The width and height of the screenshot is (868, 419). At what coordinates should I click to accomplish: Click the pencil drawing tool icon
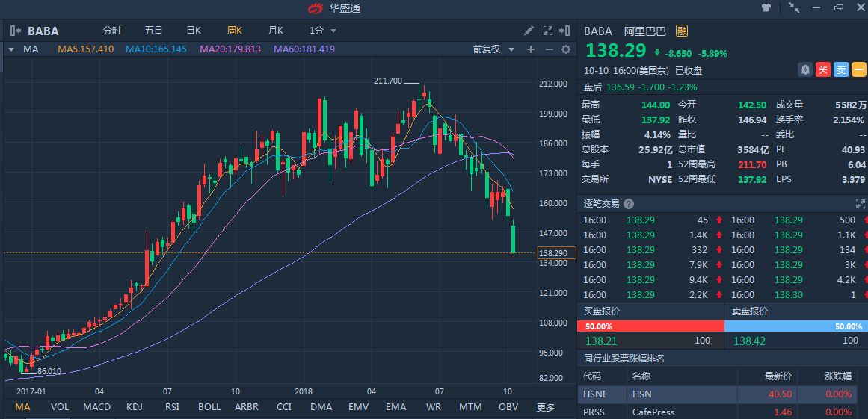[x=529, y=31]
